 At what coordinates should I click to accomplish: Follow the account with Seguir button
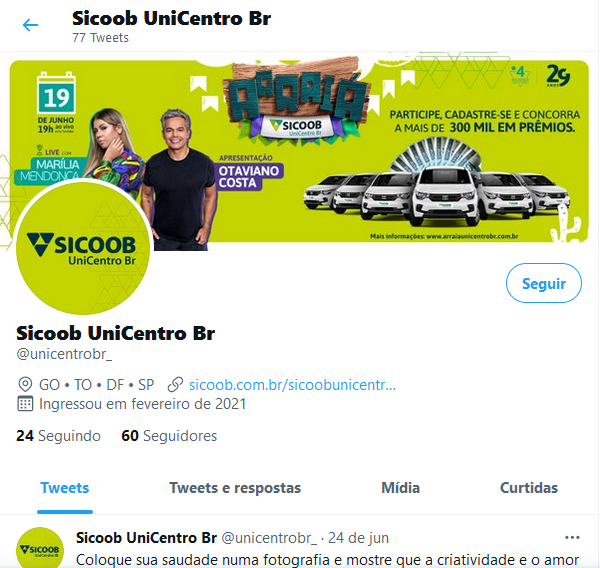[544, 283]
